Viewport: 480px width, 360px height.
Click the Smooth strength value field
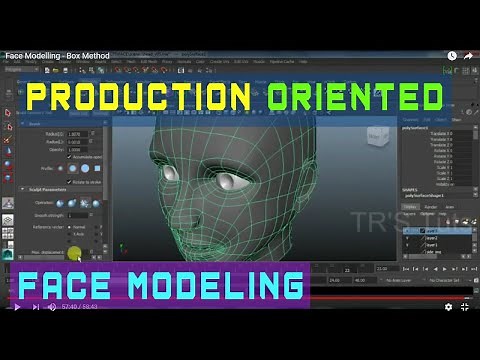77,216
